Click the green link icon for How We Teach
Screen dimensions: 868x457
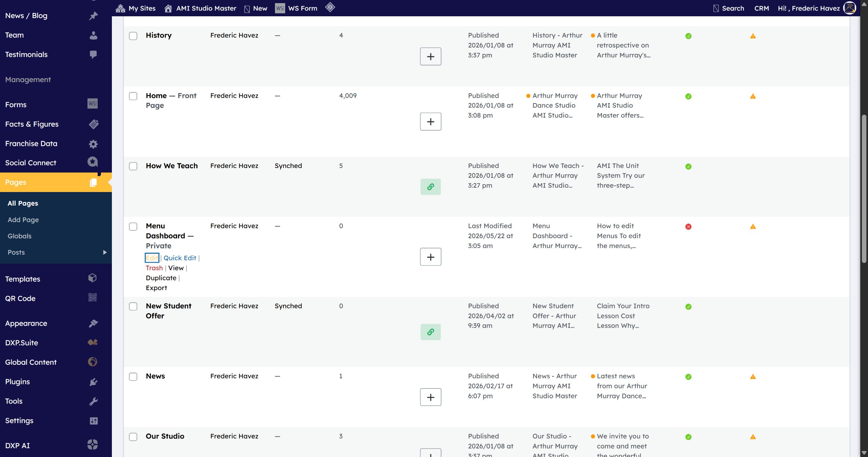[431, 187]
